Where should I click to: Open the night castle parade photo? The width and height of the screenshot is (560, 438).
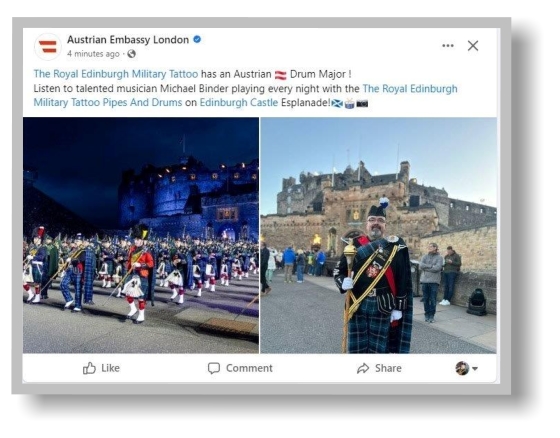tap(141, 235)
